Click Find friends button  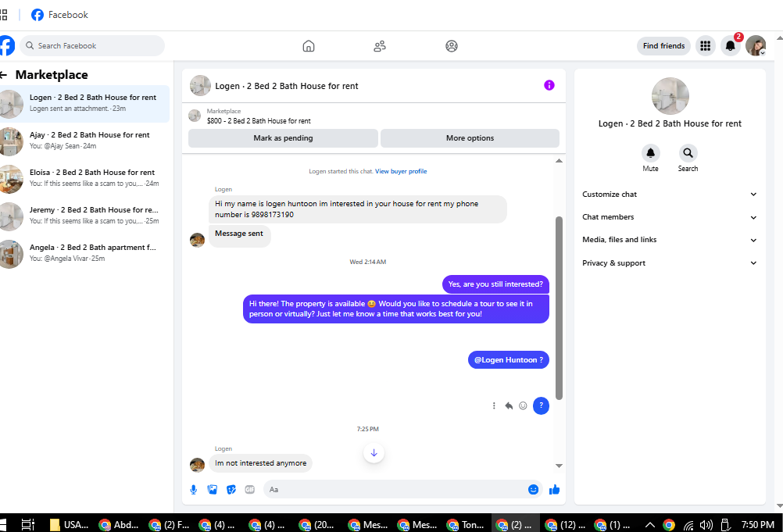[x=663, y=46]
